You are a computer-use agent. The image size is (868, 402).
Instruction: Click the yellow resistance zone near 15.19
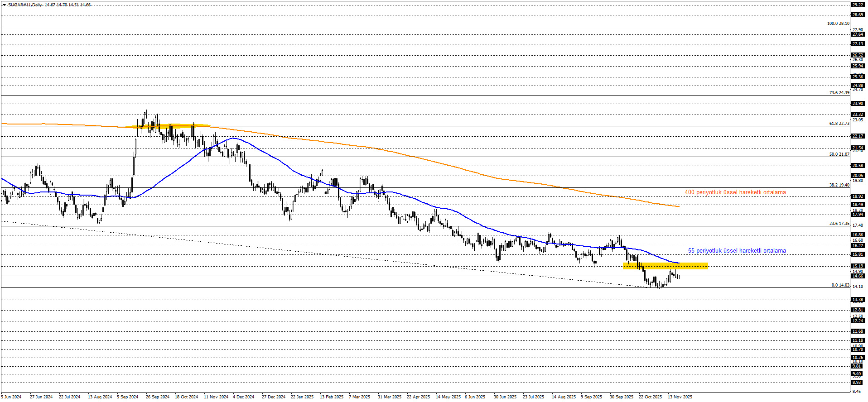coord(665,266)
